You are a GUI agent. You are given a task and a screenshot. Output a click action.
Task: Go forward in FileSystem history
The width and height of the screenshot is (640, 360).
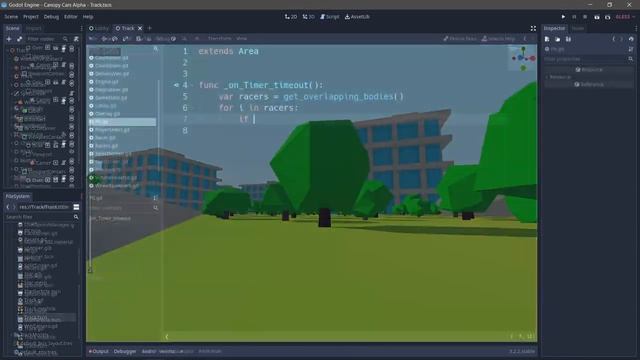coord(14,207)
